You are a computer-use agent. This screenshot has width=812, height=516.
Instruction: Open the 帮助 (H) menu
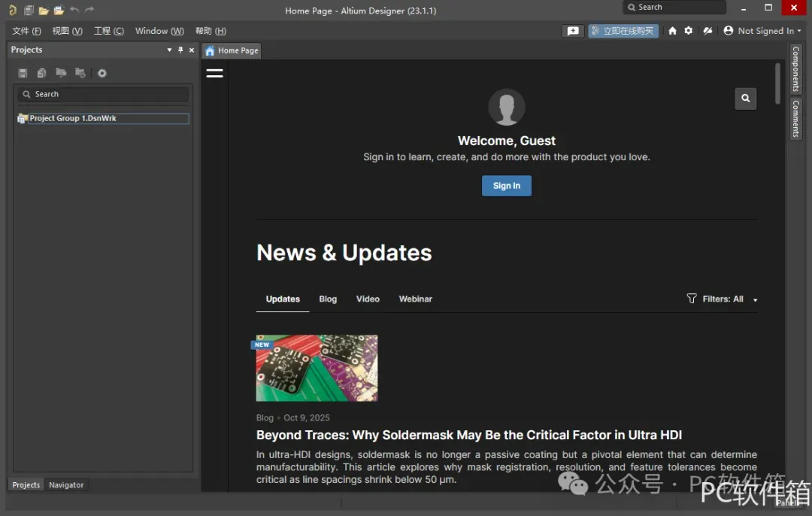[211, 31]
